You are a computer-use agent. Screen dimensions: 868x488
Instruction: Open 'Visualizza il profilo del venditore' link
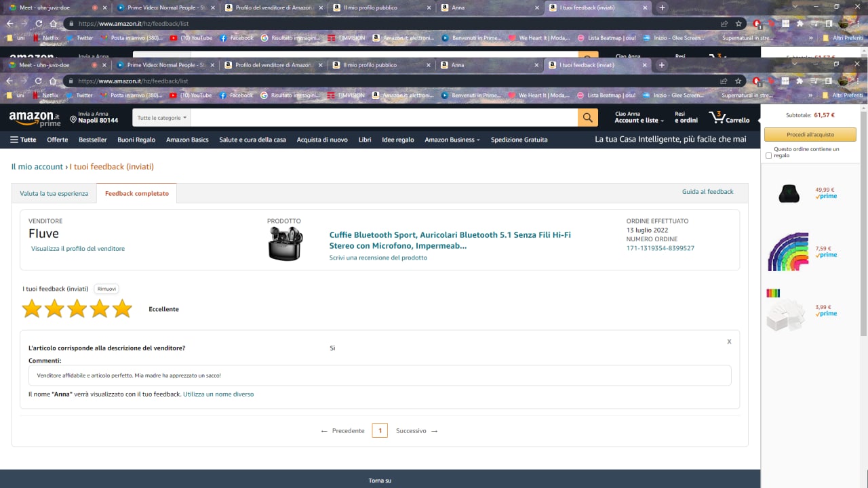[78, 249]
